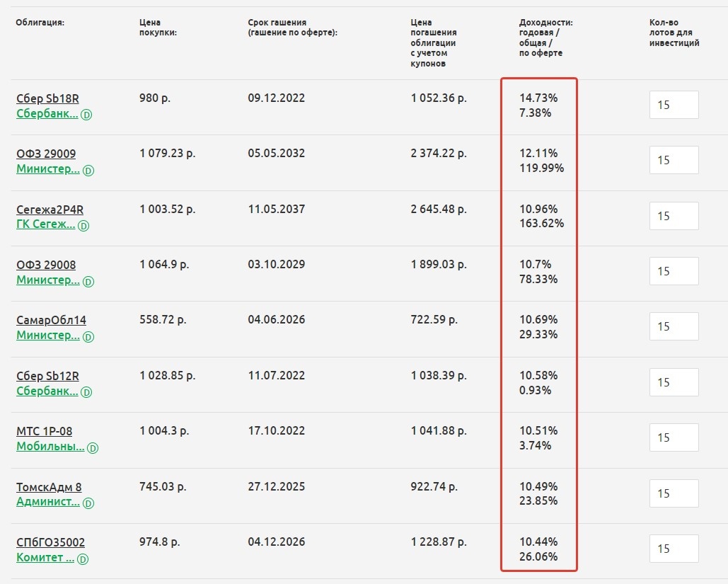Click the D icon beside ГК Сегеж…
This screenshot has height=584, width=728.
[83, 225]
